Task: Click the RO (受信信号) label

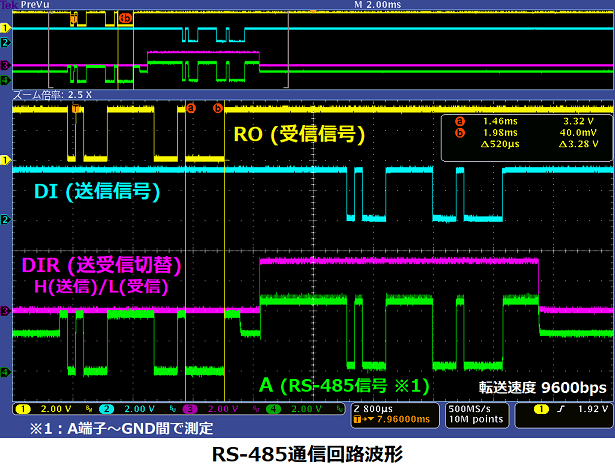Action: tap(299, 135)
